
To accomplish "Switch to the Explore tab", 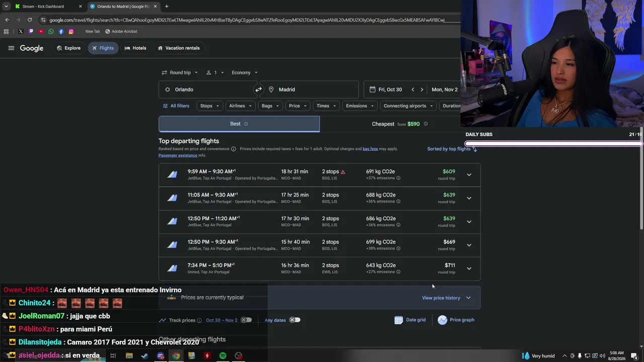I will click(x=68, y=48).
